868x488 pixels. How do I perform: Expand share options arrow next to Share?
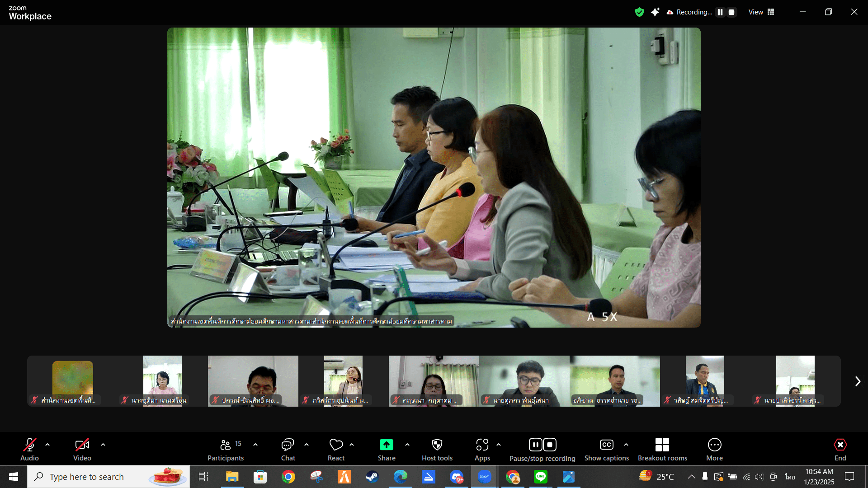(x=407, y=445)
